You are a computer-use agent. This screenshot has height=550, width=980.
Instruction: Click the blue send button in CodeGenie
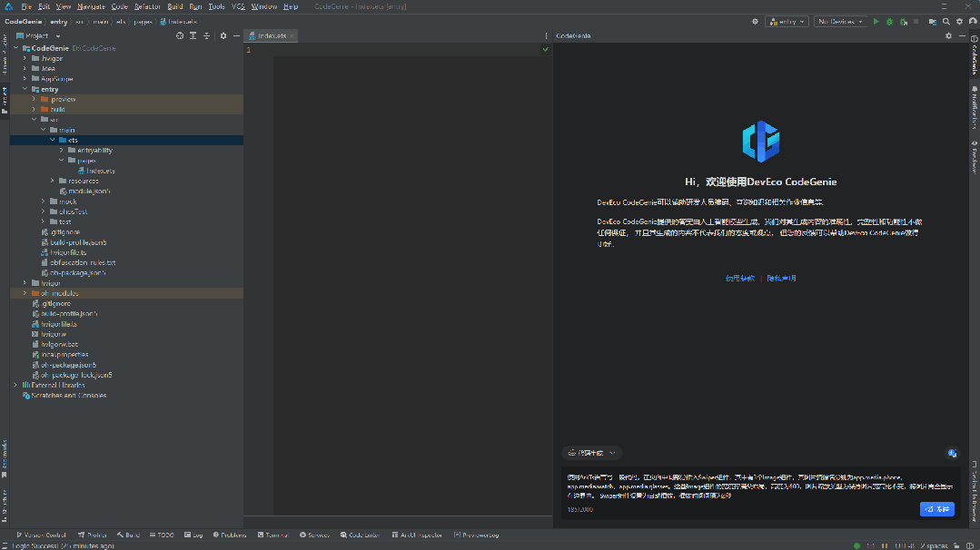click(937, 509)
